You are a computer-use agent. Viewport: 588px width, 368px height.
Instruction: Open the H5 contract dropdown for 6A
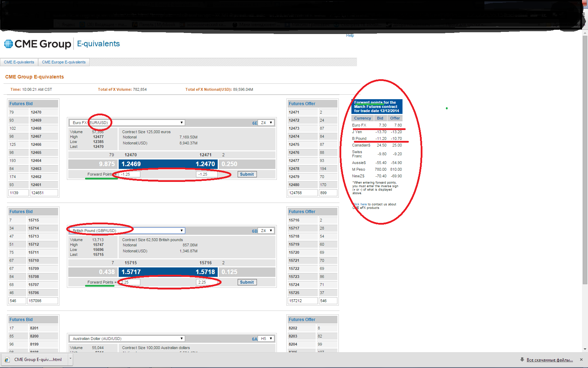pos(266,339)
